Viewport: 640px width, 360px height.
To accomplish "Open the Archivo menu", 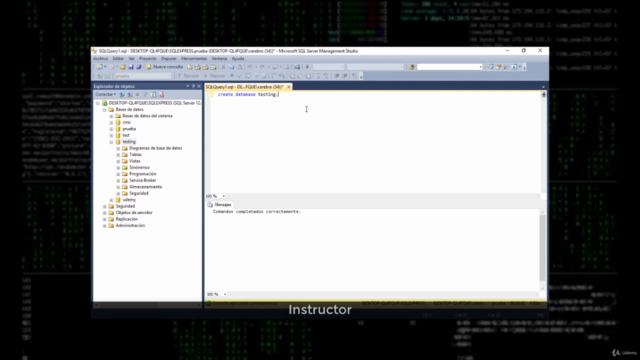I will 100,58.
